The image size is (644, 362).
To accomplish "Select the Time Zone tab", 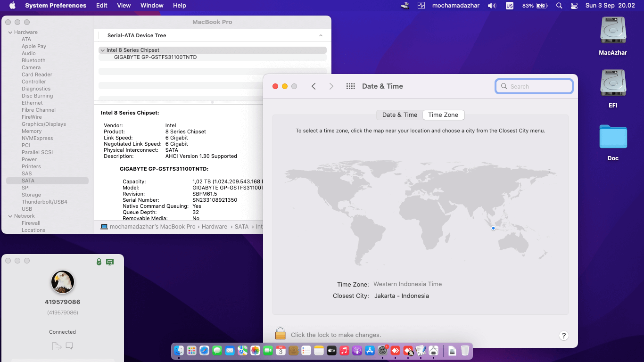I will (443, 115).
